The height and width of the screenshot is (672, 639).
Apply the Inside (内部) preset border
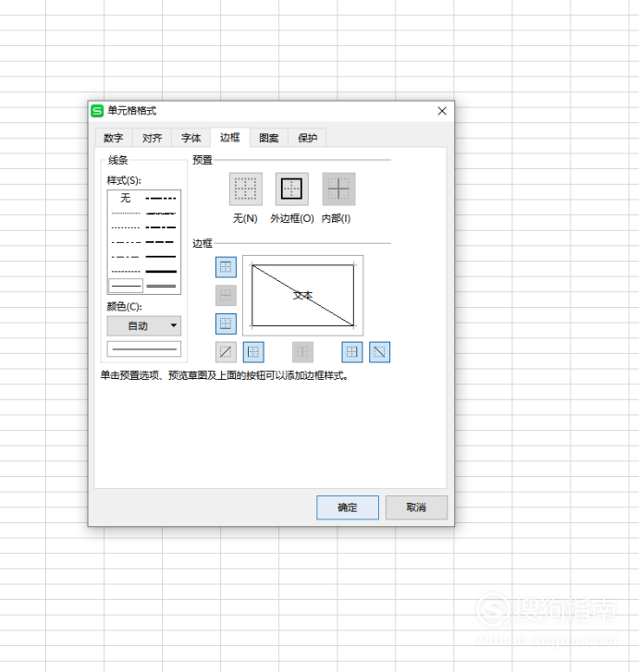point(338,189)
